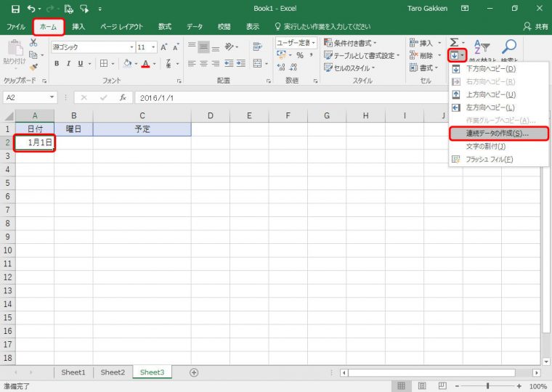Screen dimensions: 552x392
Task: Switch to the 数式 tab
Action: (x=164, y=27)
